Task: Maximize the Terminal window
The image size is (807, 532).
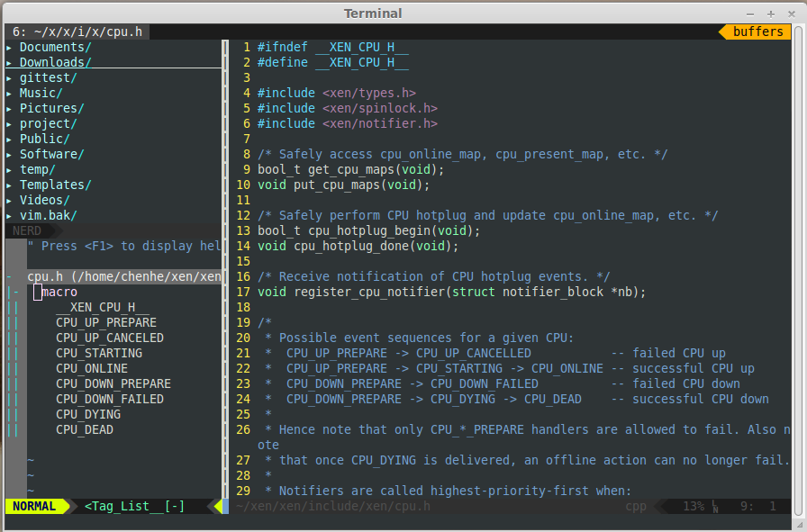Action: pos(770,14)
